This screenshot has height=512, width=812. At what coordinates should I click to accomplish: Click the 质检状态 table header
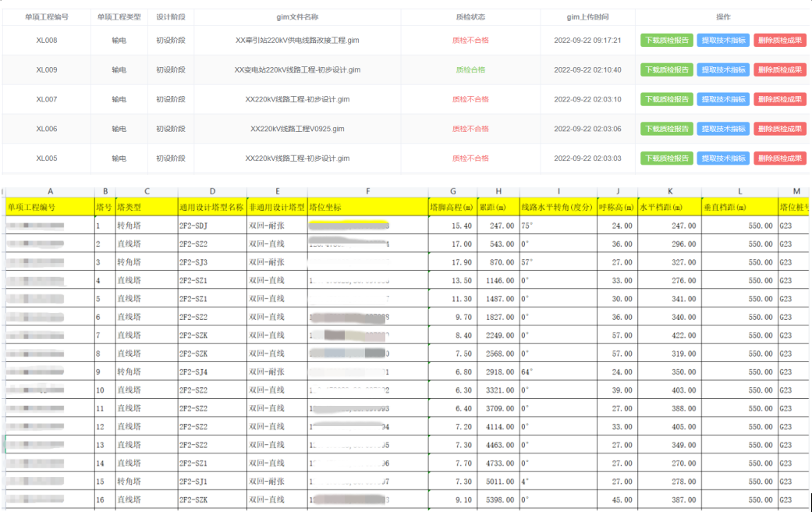[x=470, y=17]
